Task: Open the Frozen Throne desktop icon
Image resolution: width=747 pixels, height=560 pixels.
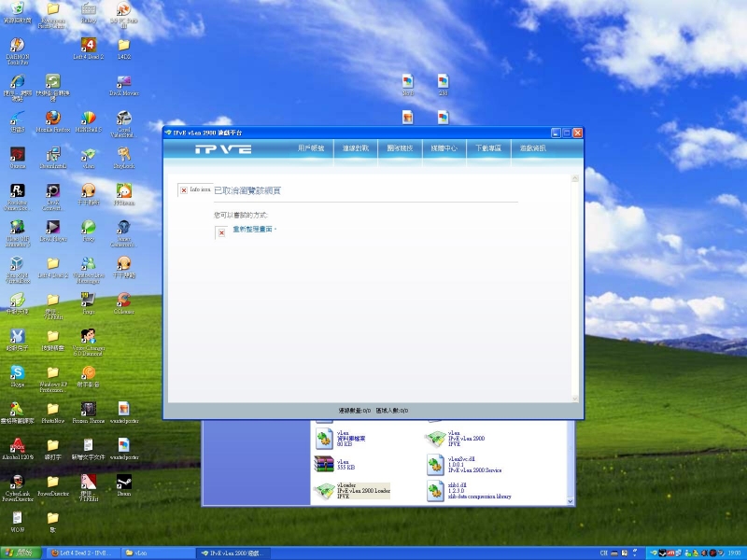Action: (x=88, y=409)
